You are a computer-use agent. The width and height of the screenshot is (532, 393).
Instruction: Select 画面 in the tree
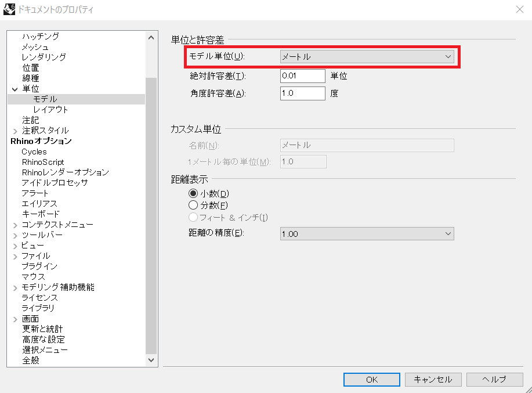click(x=31, y=319)
